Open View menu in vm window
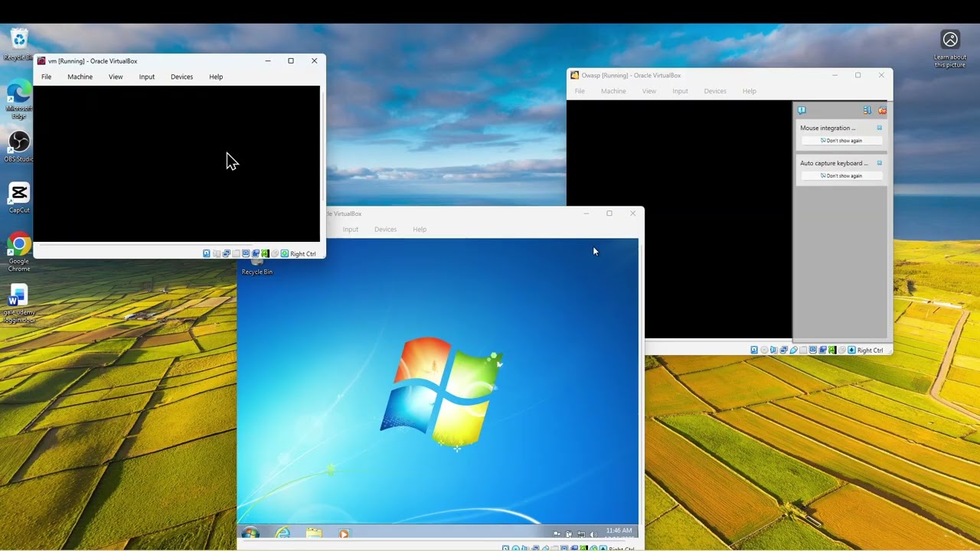 pos(116,77)
